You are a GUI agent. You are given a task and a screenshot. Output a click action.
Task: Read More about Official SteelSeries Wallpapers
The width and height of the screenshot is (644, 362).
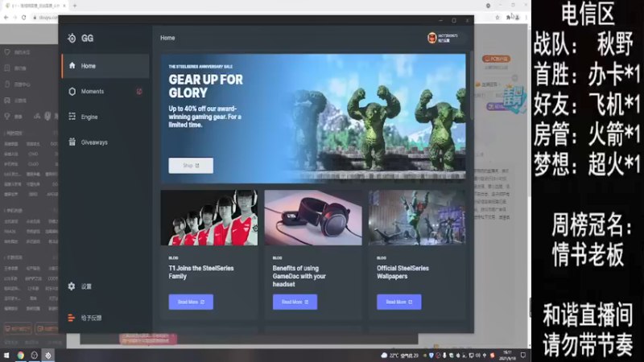(x=398, y=302)
